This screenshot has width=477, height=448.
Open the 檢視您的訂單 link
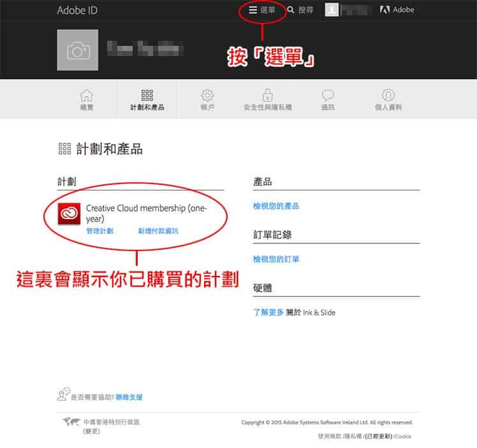[x=276, y=259]
